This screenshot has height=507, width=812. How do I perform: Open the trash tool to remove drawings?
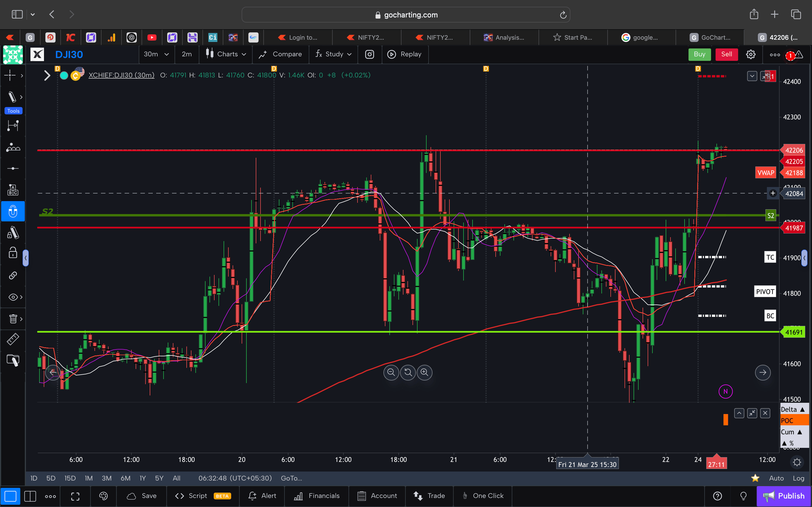[13, 319]
